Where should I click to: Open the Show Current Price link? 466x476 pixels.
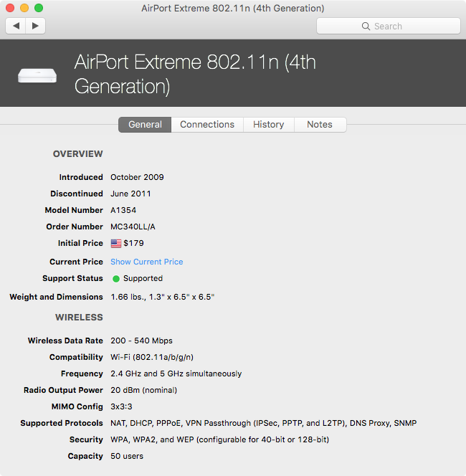(x=146, y=262)
